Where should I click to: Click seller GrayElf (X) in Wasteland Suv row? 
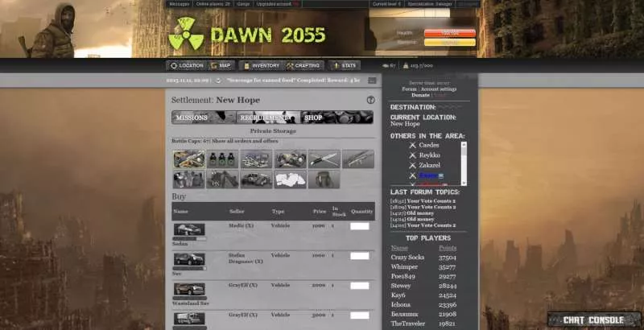coord(243,285)
